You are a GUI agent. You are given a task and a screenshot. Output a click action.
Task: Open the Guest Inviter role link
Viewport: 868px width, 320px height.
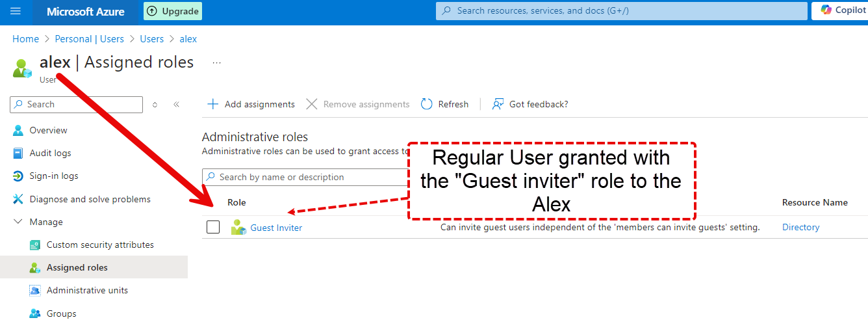point(276,228)
